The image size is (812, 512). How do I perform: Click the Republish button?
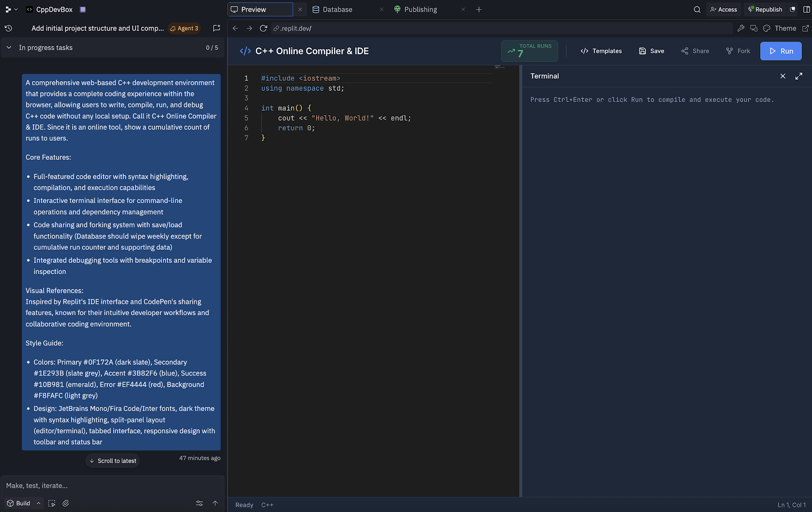click(765, 9)
